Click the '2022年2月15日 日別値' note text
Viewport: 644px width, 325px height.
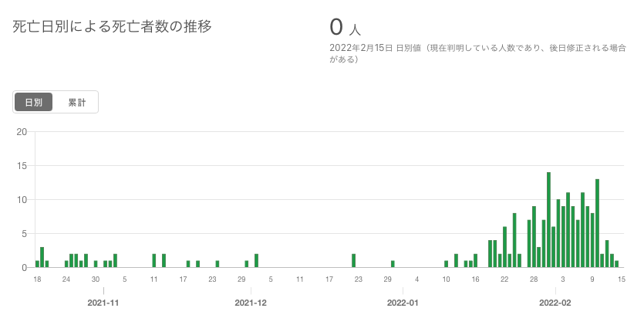[x=376, y=48]
